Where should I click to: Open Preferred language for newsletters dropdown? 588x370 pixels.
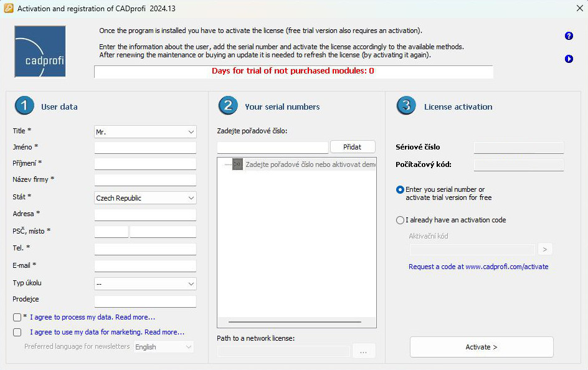point(164,347)
